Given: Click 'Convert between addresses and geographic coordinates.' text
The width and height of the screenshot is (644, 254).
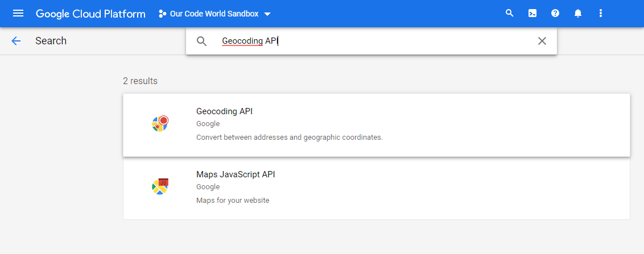Looking at the screenshot, I should (x=290, y=138).
